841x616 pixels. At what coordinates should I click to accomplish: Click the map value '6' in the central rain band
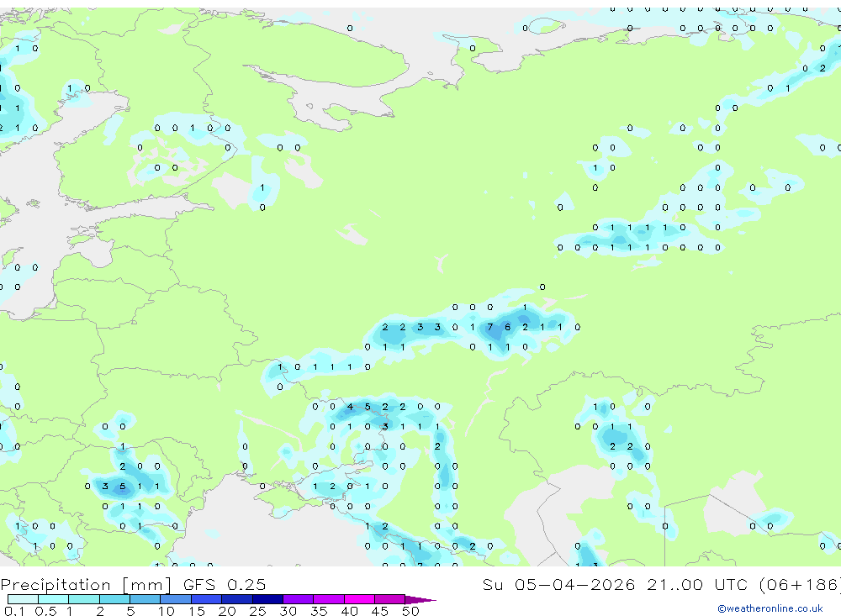click(x=507, y=327)
